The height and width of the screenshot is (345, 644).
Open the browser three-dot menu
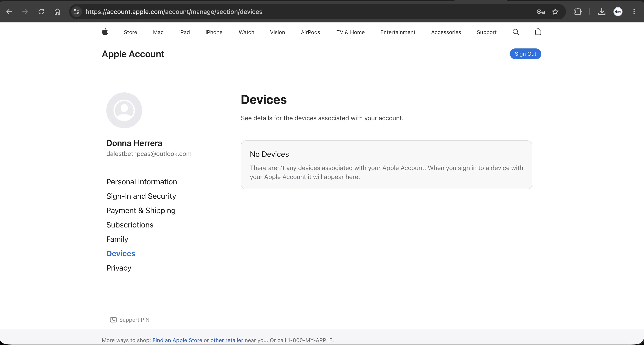coord(634,12)
